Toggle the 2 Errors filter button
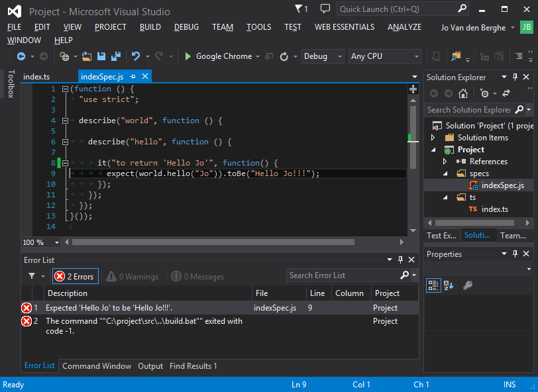Viewport: 538px width, 392px height. (x=76, y=276)
